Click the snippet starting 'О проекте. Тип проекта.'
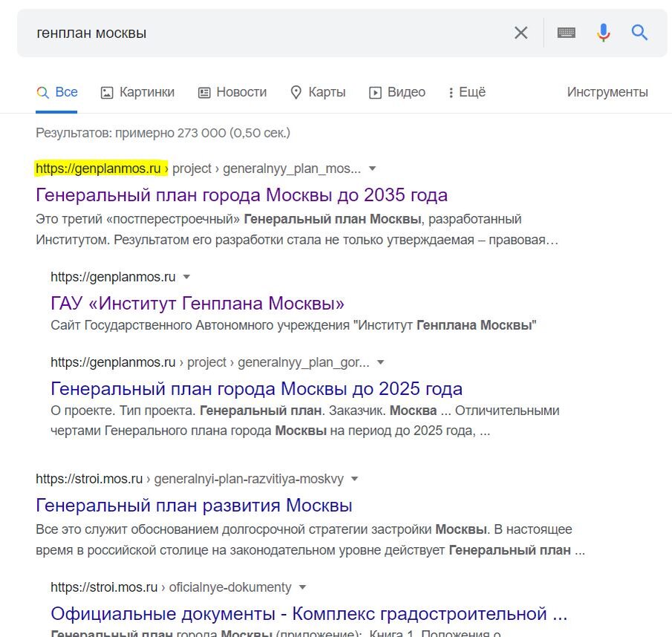The width and height of the screenshot is (672, 637). pyautogui.click(x=304, y=420)
